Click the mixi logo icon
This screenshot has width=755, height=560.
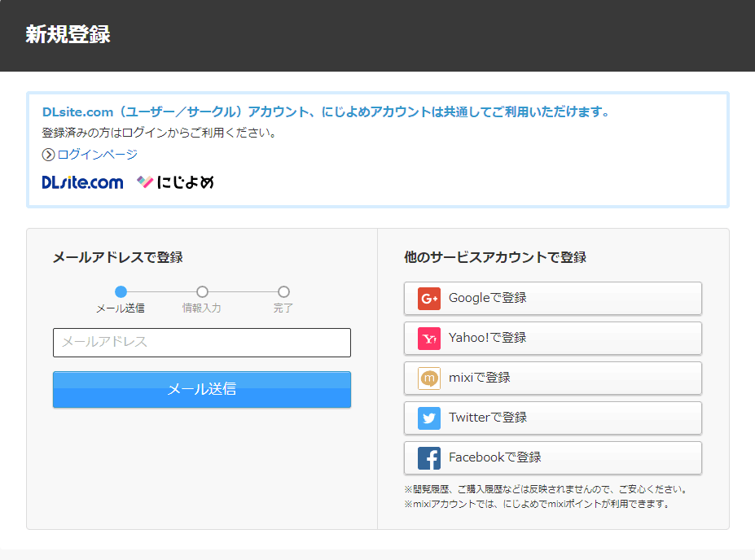pyautogui.click(x=429, y=378)
